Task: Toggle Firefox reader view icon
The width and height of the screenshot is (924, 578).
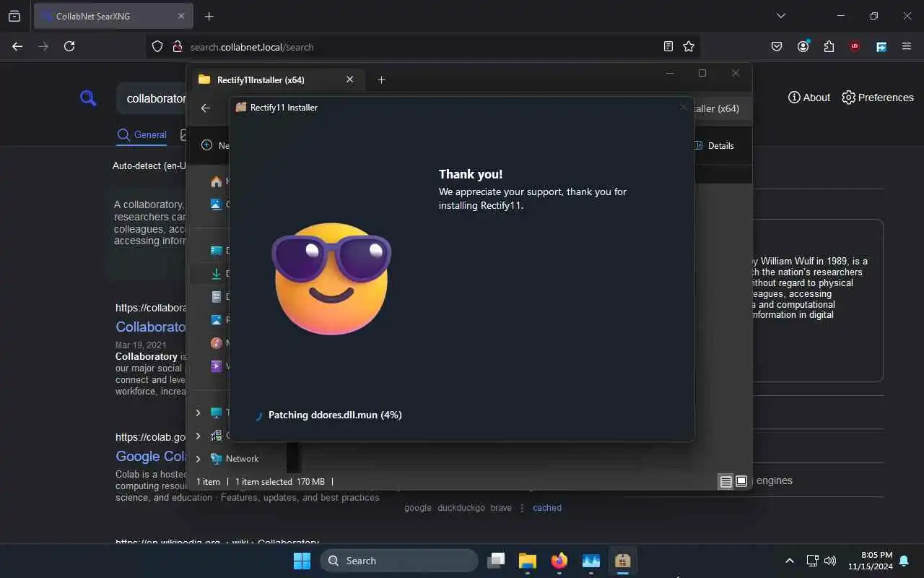Action: (668, 46)
